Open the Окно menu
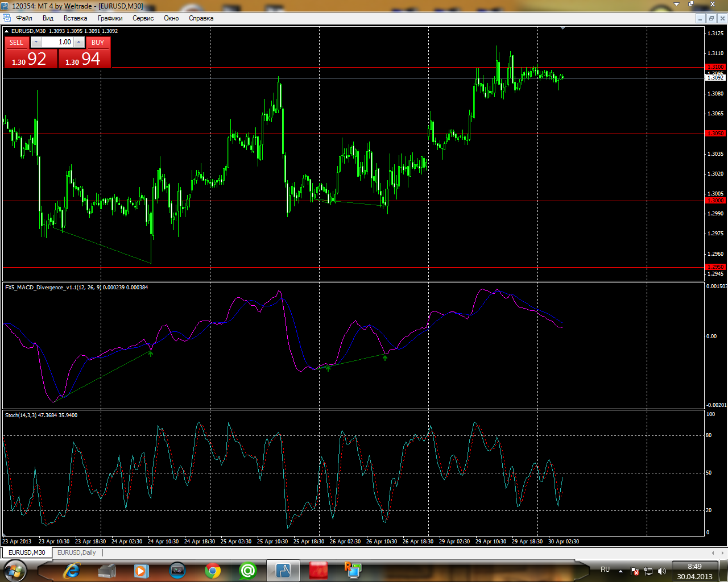 pos(171,18)
